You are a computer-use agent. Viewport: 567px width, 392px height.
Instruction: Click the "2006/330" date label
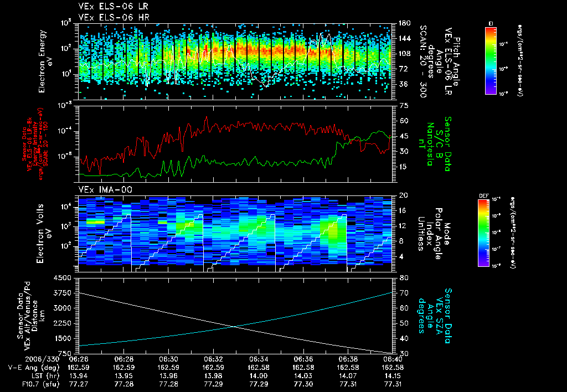pyautogui.click(x=42, y=359)
